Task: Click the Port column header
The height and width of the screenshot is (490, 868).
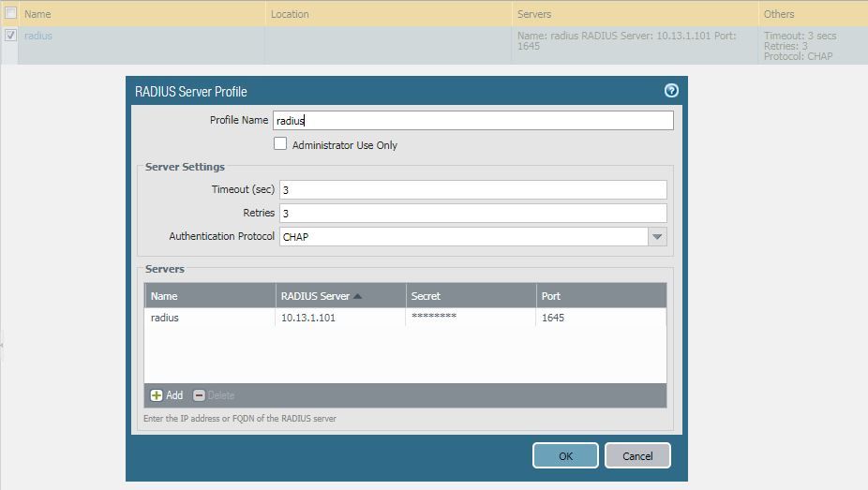Action: 600,296
